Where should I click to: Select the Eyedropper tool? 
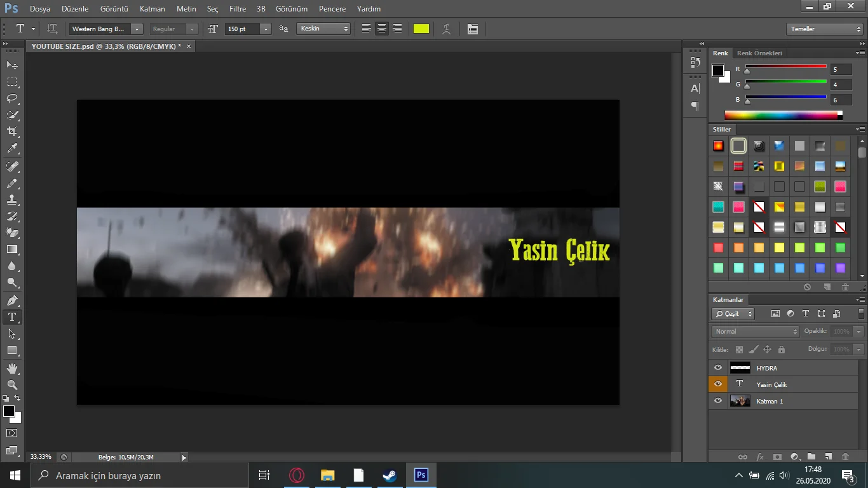pyautogui.click(x=12, y=149)
